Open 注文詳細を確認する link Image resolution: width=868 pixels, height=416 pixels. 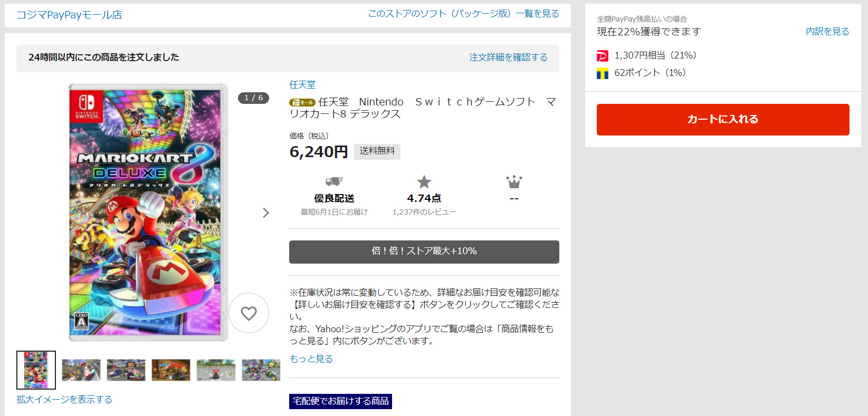tap(508, 57)
